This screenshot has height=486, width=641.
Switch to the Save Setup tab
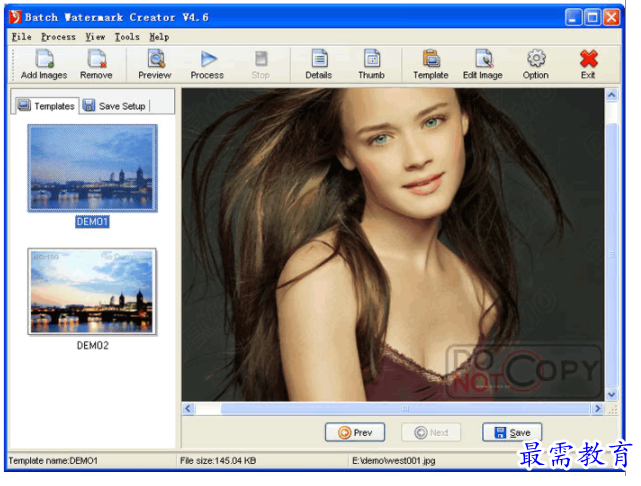114,106
